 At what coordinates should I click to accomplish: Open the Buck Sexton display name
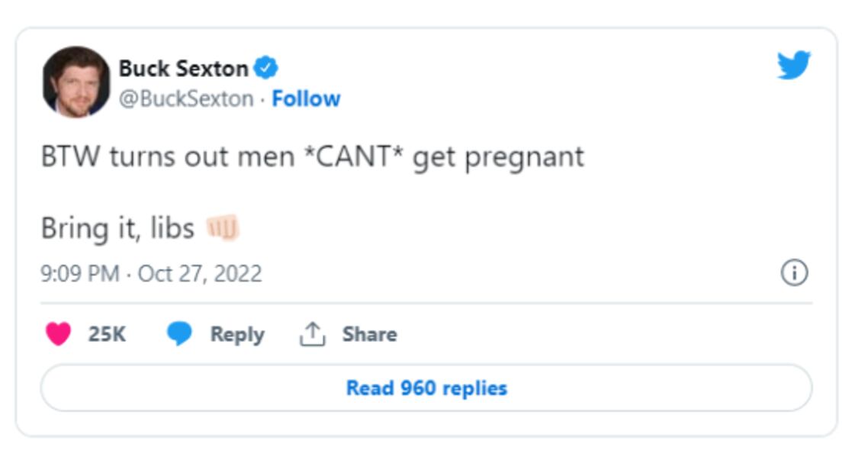(183, 69)
